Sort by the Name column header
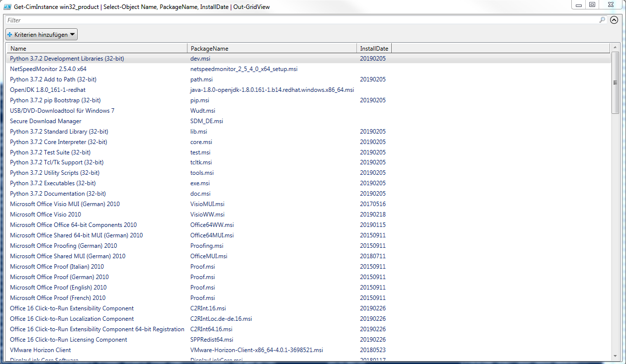This screenshot has width=626, height=364. click(x=96, y=48)
